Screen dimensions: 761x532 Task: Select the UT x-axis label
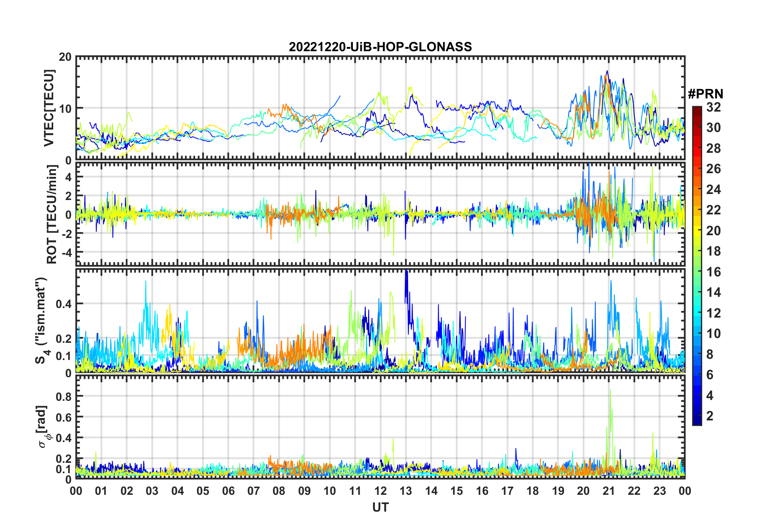point(380,507)
